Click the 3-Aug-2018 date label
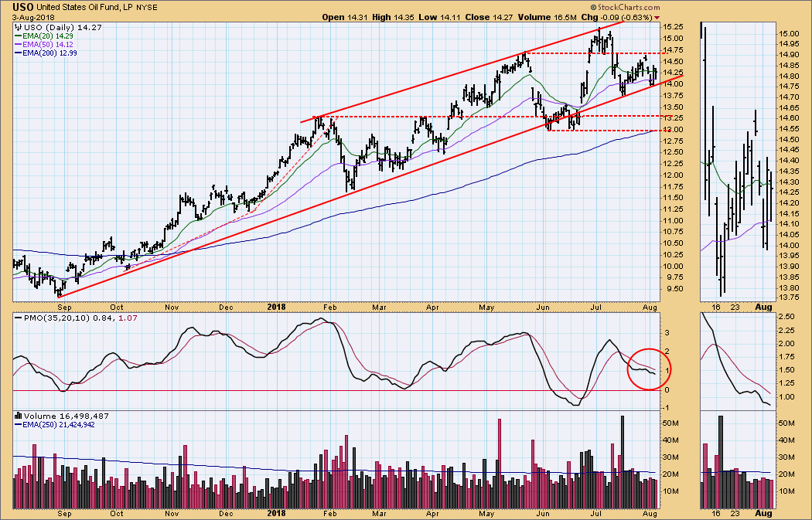The image size is (812, 520). [34, 18]
